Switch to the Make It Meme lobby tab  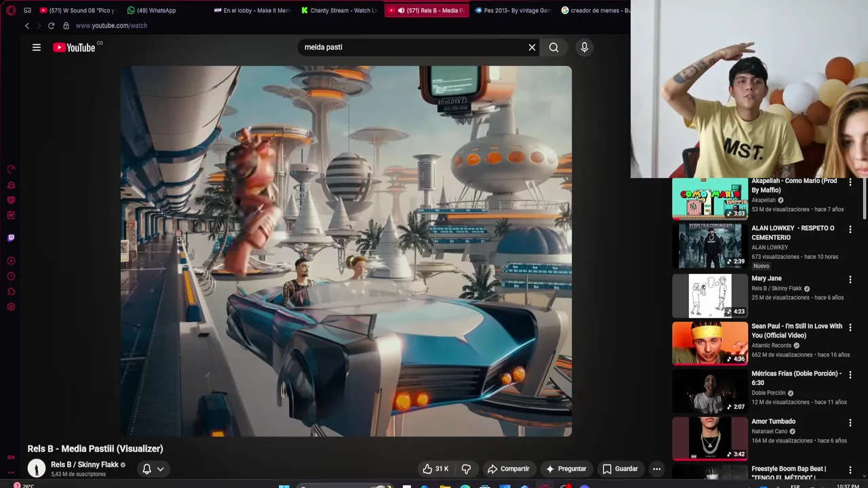tap(252, 10)
